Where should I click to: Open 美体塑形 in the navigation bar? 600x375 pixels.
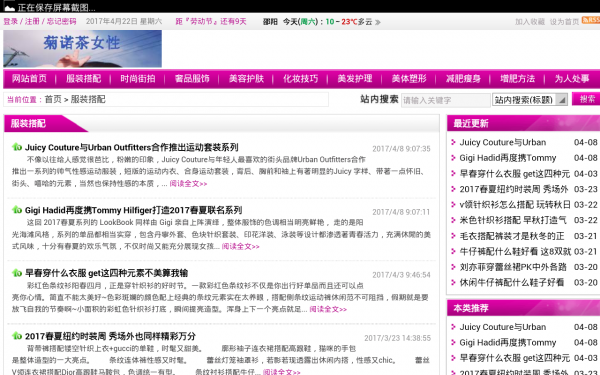[x=409, y=78]
